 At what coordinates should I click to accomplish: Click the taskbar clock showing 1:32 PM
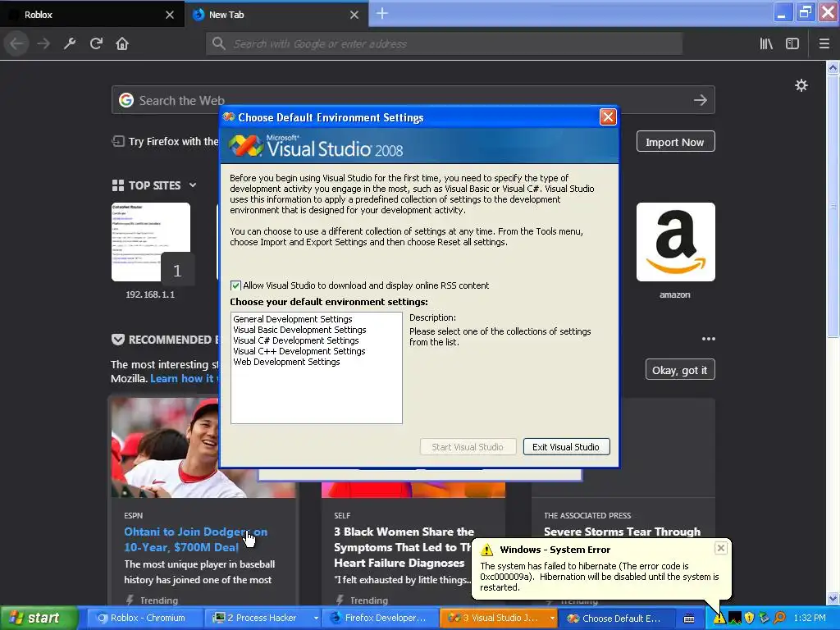(x=810, y=619)
